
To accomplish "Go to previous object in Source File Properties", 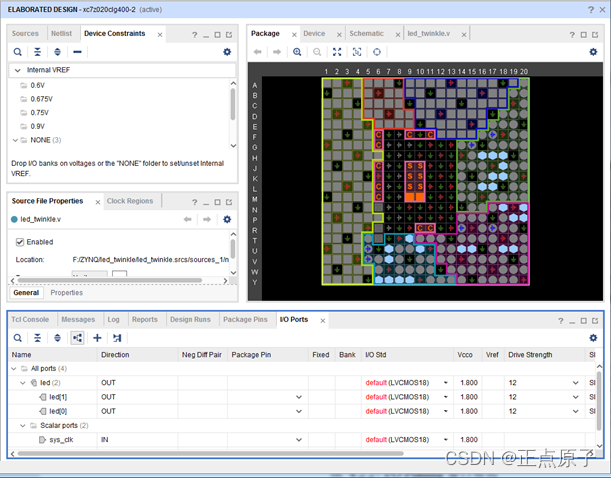I will coord(187,219).
